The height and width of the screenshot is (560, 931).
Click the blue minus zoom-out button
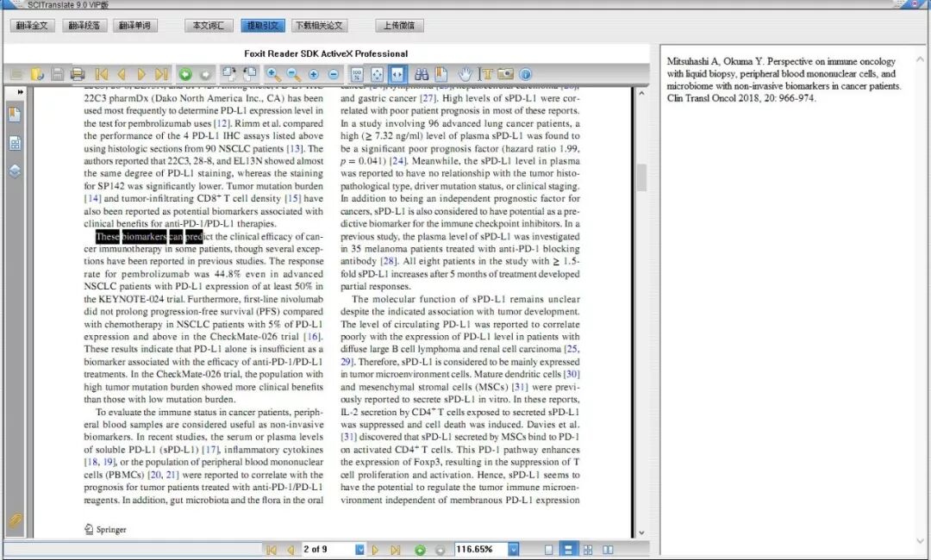click(334, 74)
